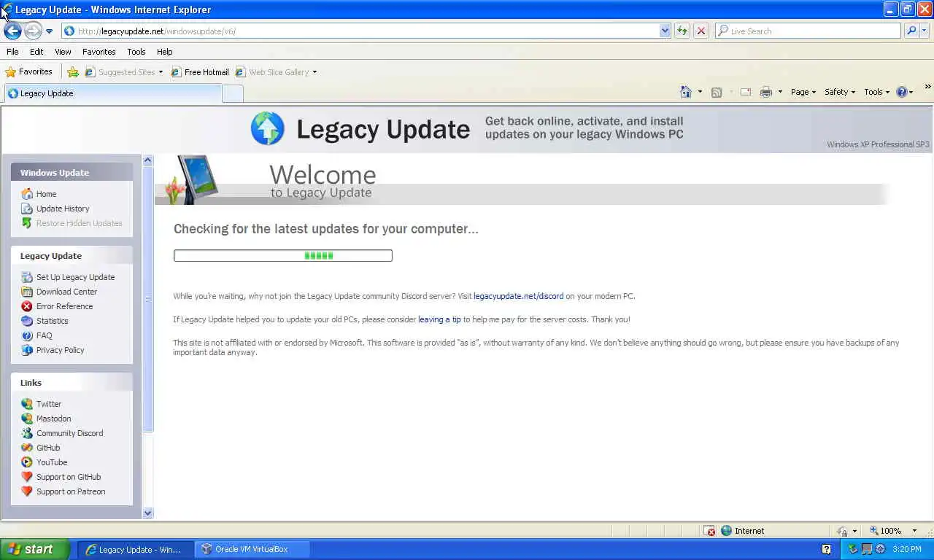Click the Download Center icon

[27, 292]
